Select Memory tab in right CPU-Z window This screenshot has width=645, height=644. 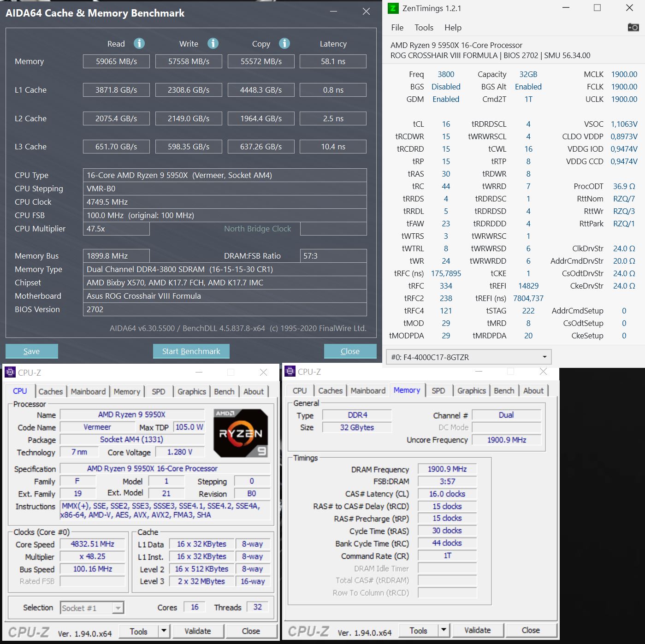pos(407,390)
